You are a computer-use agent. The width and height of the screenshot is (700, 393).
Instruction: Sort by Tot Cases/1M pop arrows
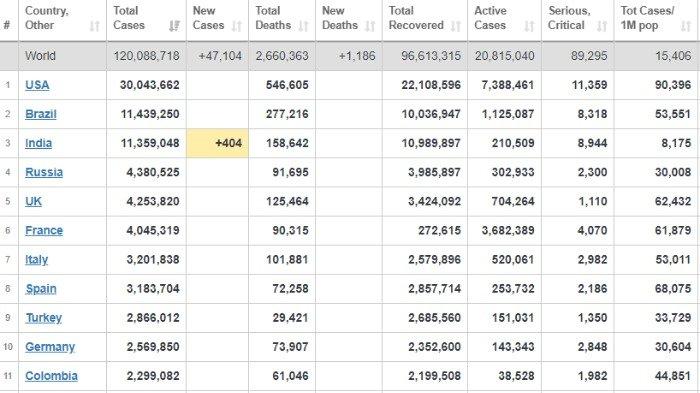point(686,26)
